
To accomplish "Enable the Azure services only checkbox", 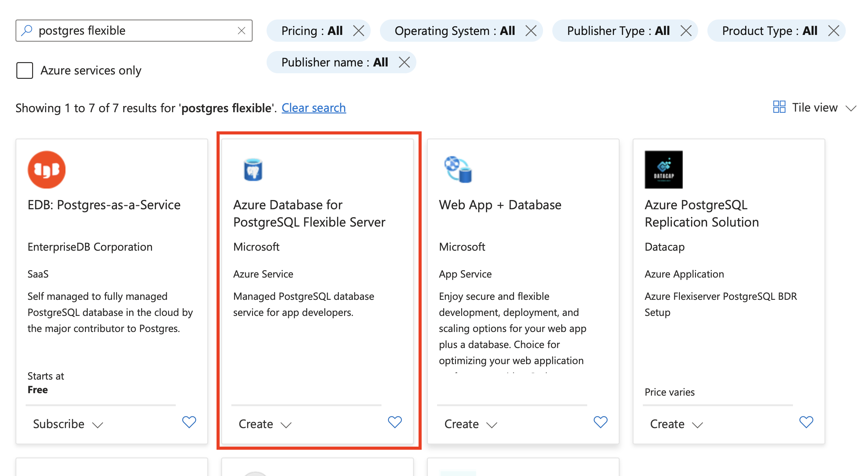I will 25,70.
